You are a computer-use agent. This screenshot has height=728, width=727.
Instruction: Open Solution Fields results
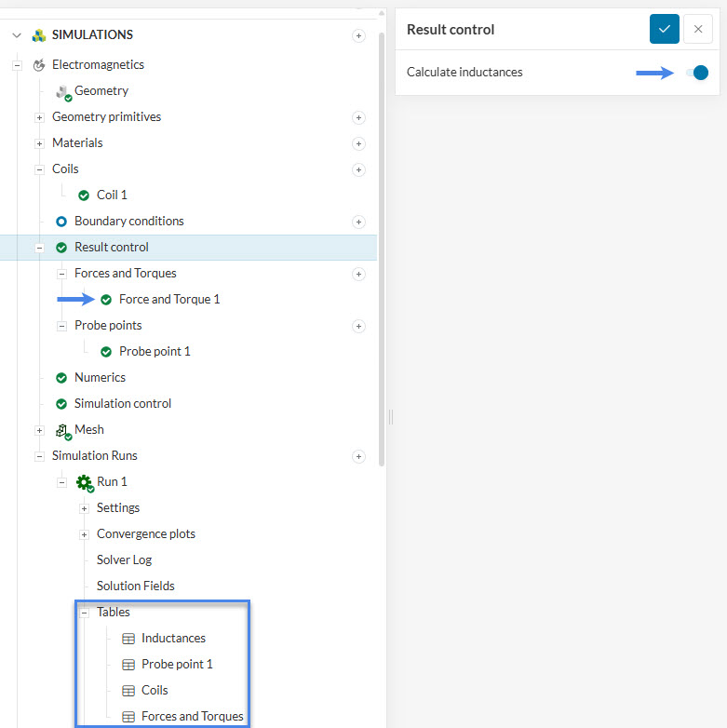pyautogui.click(x=135, y=586)
